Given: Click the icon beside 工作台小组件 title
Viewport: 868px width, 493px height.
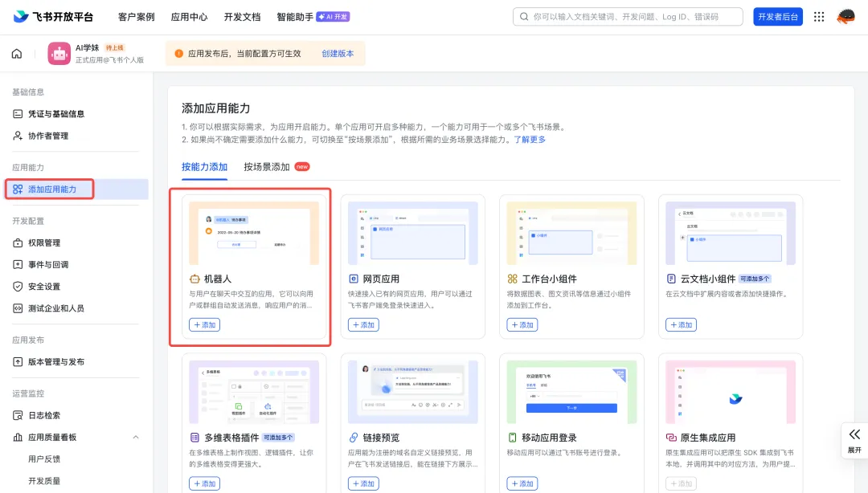Looking at the screenshot, I should [x=513, y=279].
